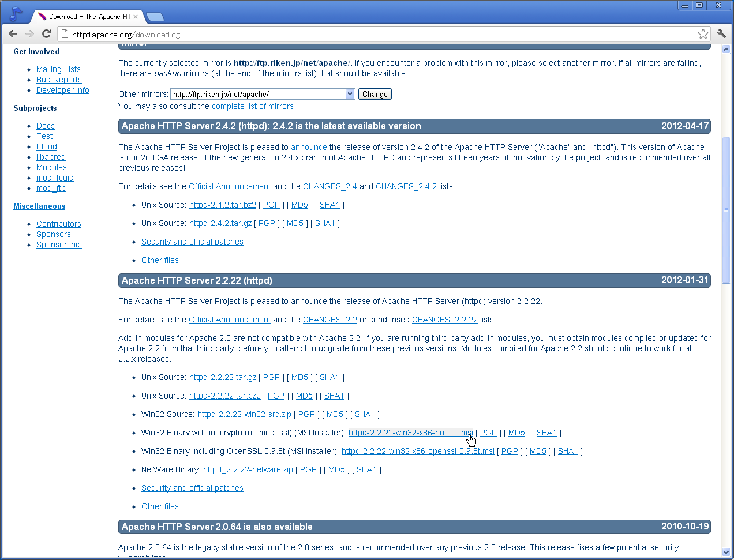Open the Sponsors link
The width and height of the screenshot is (734, 560).
pos(54,234)
